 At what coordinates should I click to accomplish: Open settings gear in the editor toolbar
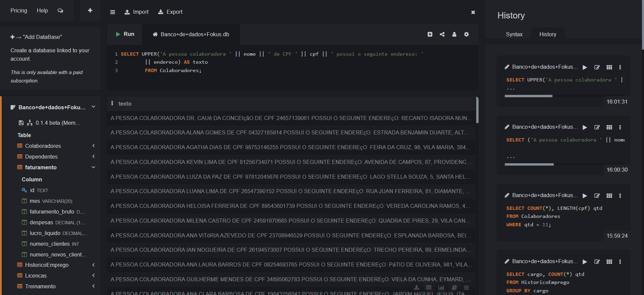click(x=466, y=34)
